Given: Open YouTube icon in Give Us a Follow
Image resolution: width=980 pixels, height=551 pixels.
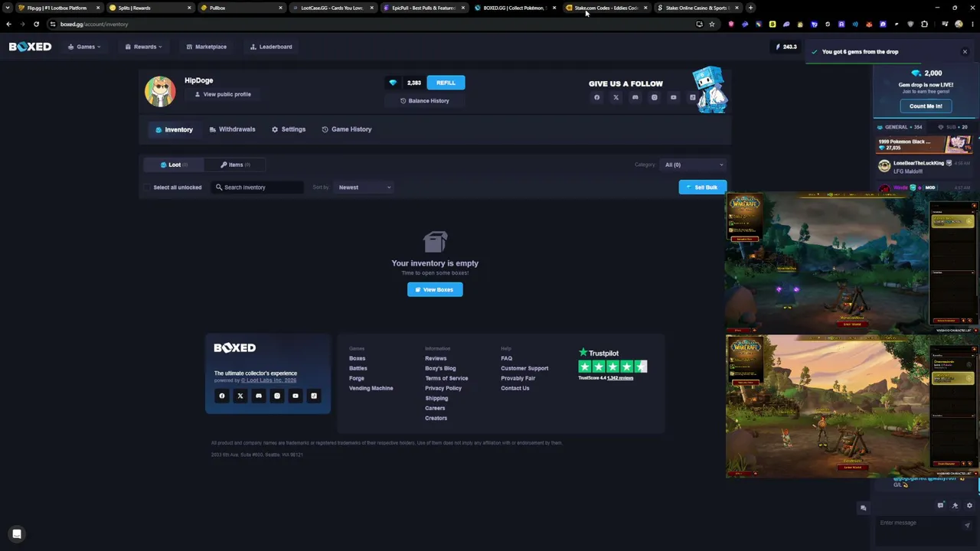Looking at the screenshot, I should point(674,97).
